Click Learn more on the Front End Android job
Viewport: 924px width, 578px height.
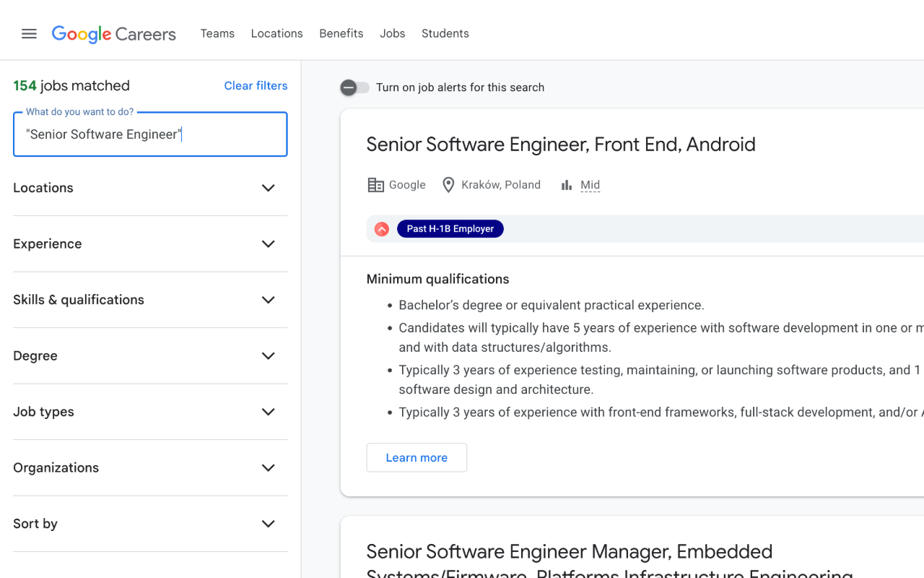[417, 458]
